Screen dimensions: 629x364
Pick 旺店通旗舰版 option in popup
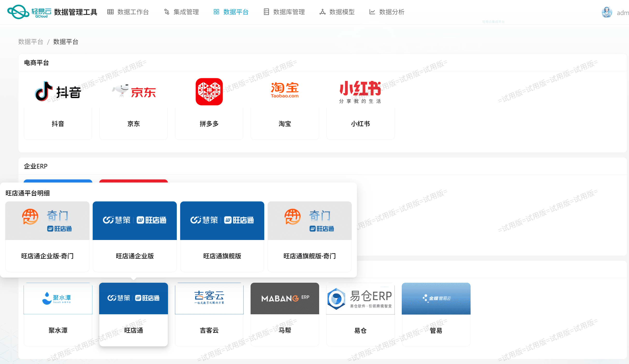[222, 236]
